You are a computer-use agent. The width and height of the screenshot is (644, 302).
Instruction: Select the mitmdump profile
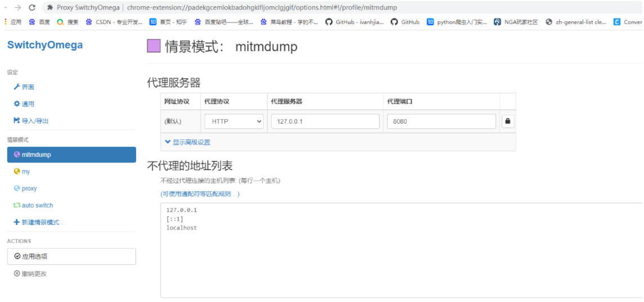click(x=71, y=155)
